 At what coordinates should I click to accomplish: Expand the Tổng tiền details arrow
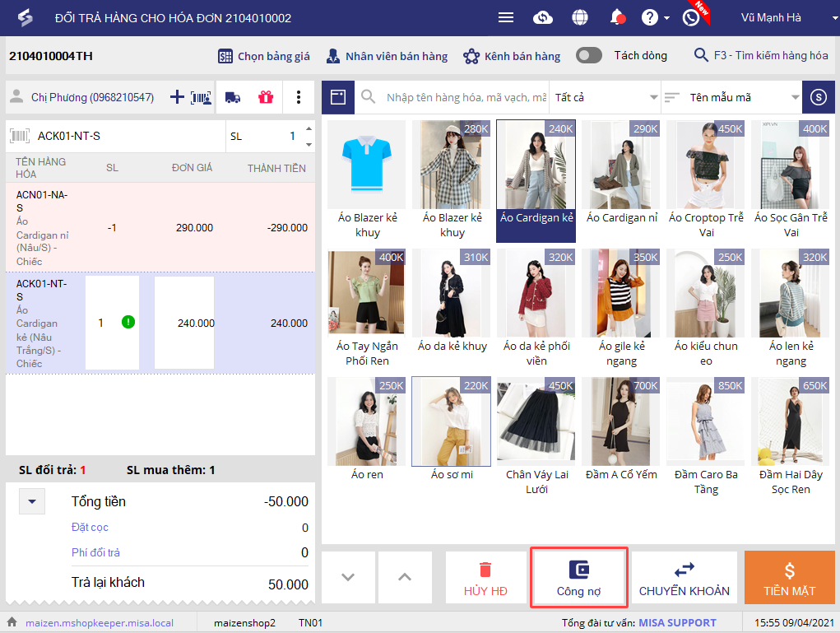point(32,501)
